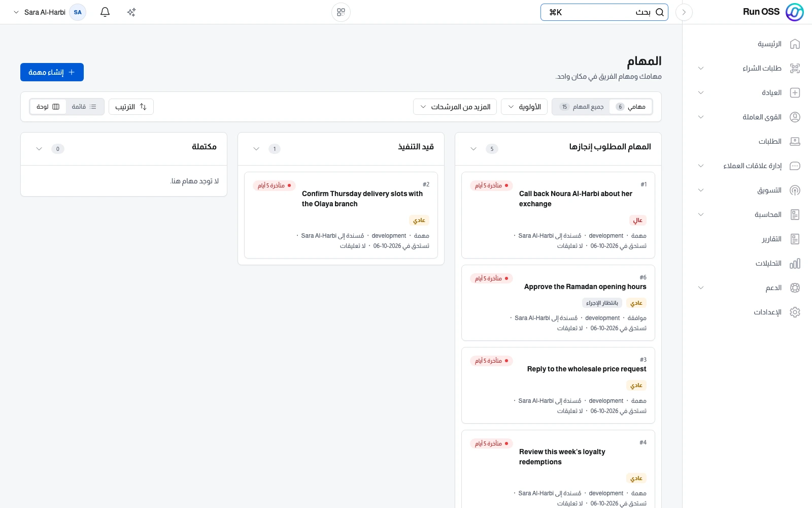
Task: Open التسويق marketing sidebar icon
Action: pyautogui.click(x=795, y=190)
